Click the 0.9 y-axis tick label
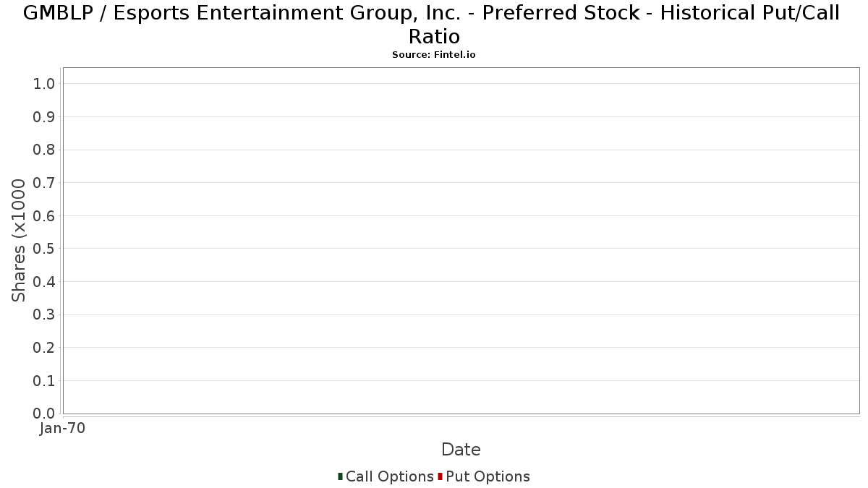 pyautogui.click(x=44, y=117)
